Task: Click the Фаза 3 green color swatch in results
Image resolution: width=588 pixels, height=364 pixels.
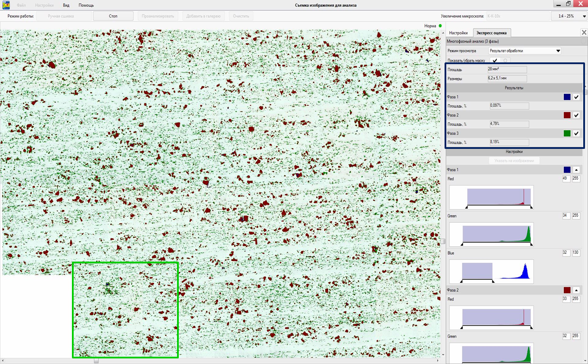Action: click(567, 133)
